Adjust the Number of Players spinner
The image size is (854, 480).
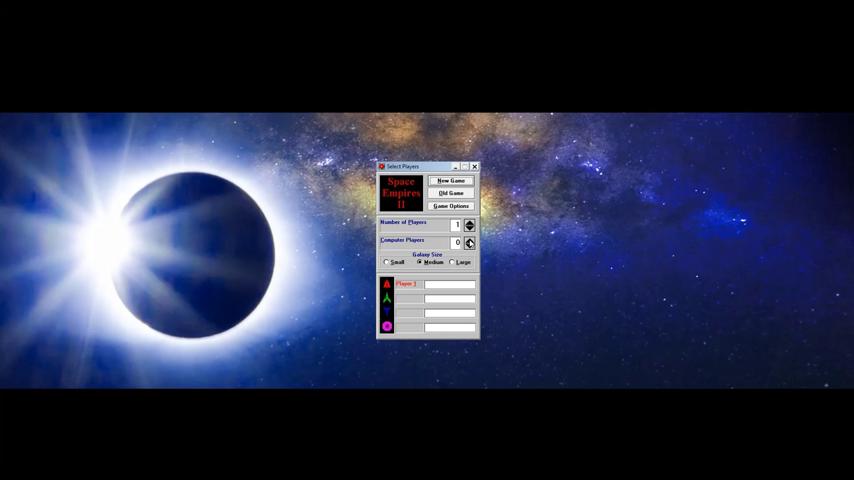click(x=470, y=225)
